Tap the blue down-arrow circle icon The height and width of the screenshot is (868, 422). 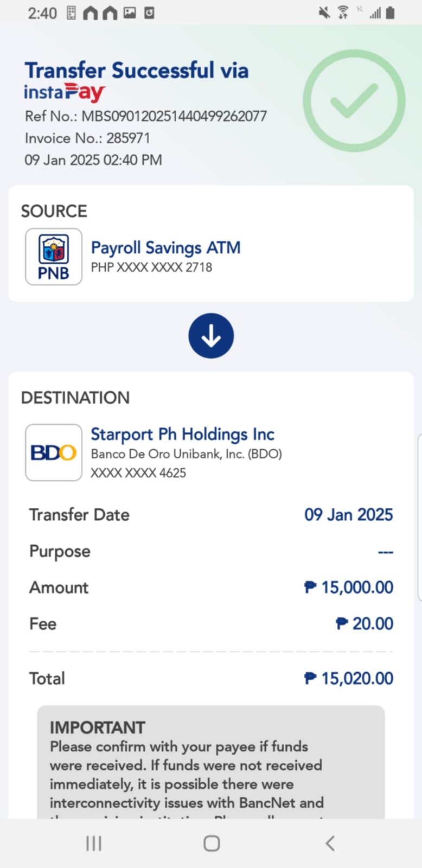(x=211, y=336)
